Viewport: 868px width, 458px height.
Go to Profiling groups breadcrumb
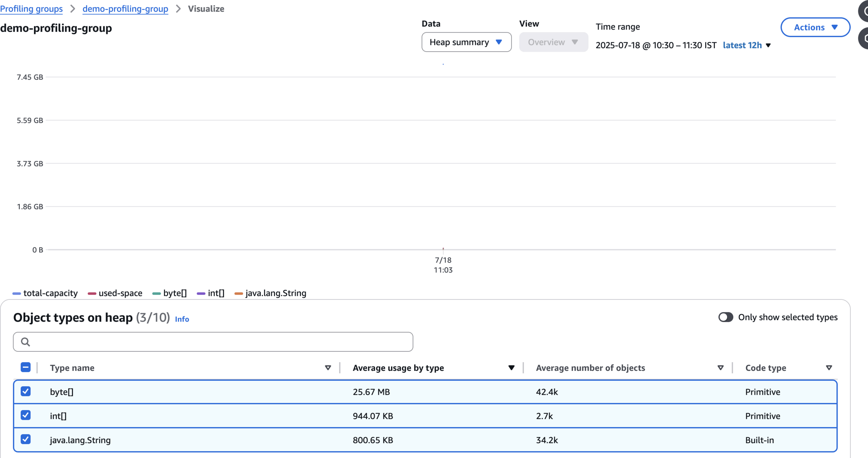point(31,9)
